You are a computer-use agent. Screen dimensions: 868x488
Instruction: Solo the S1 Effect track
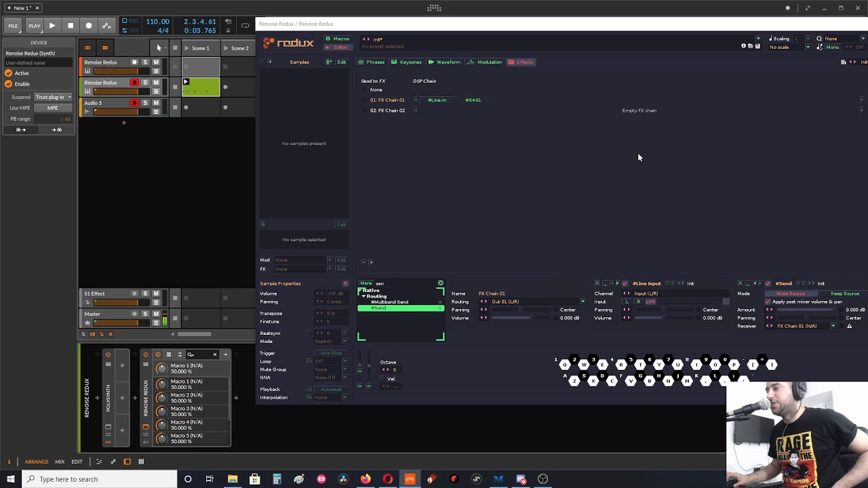tap(145, 294)
